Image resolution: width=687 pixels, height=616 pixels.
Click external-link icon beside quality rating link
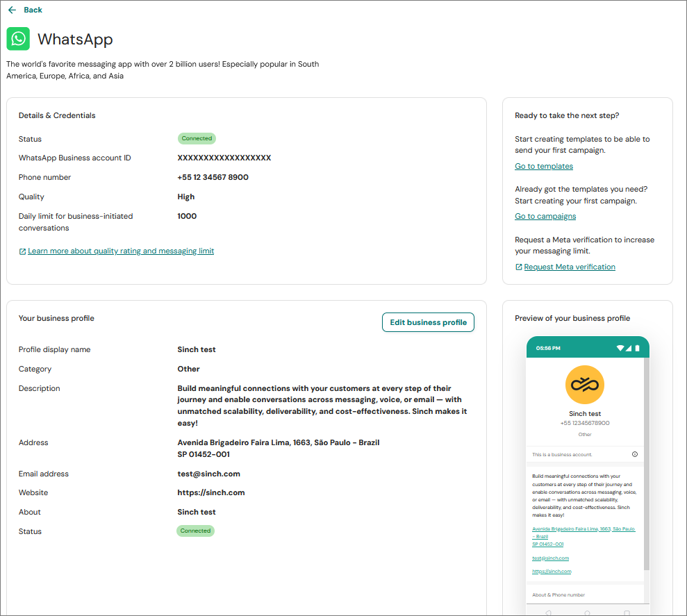22,251
